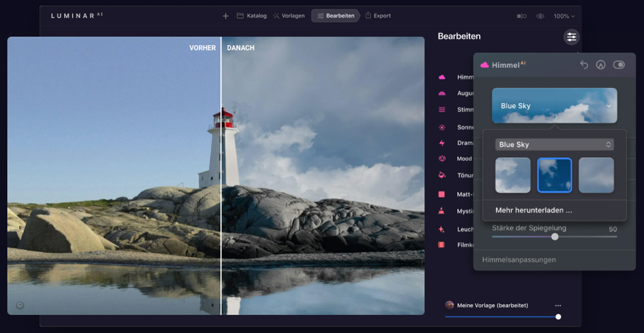Viewport: 644px width, 333px height.
Task: Open the 100% zoom dropdown
Action: tap(564, 16)
